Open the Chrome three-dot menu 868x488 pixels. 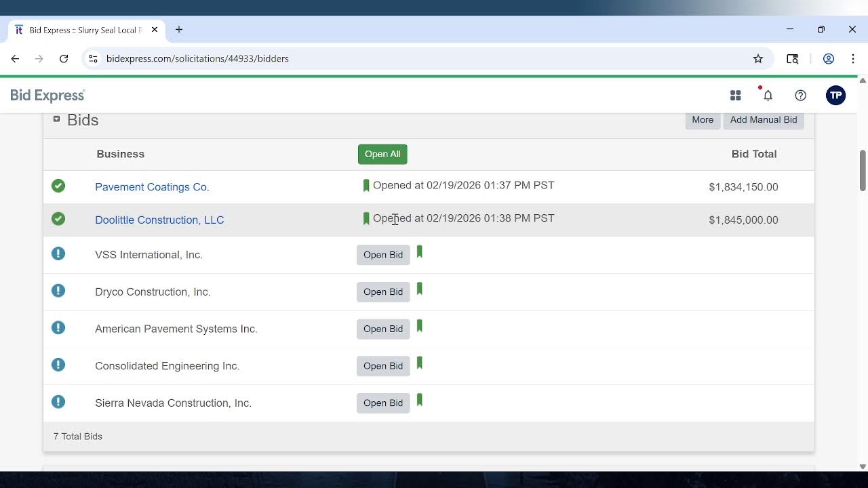tap(852, 59)
